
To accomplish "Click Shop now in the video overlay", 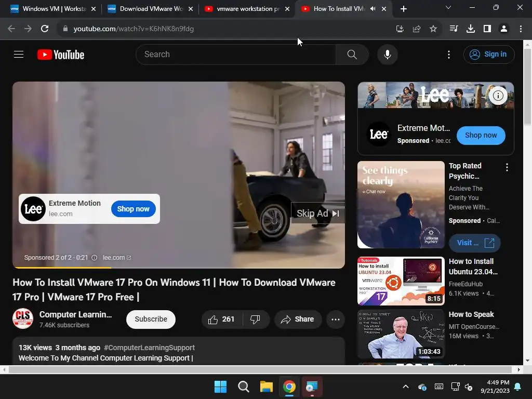I will coord(134,209).
